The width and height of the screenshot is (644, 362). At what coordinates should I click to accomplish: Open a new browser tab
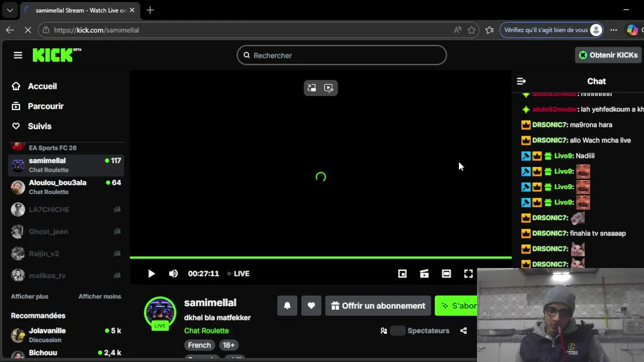150,10
